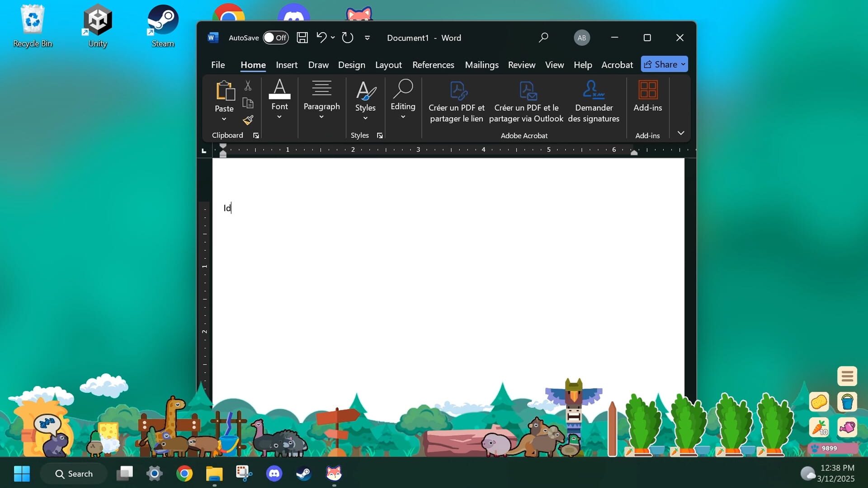This screenshot has height=488, width=868.
Task: Click Save in the quick access toolbar
Action: click(302, 38)
